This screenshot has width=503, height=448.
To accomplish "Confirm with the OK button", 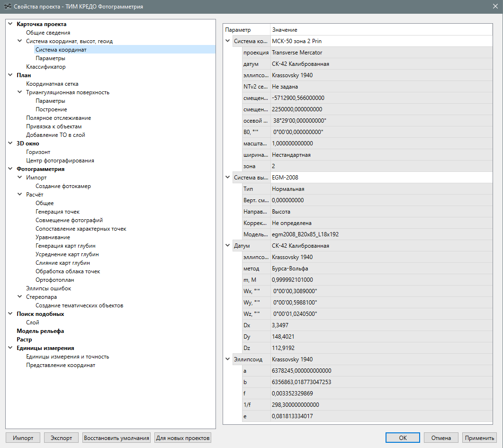I will 403,438.
